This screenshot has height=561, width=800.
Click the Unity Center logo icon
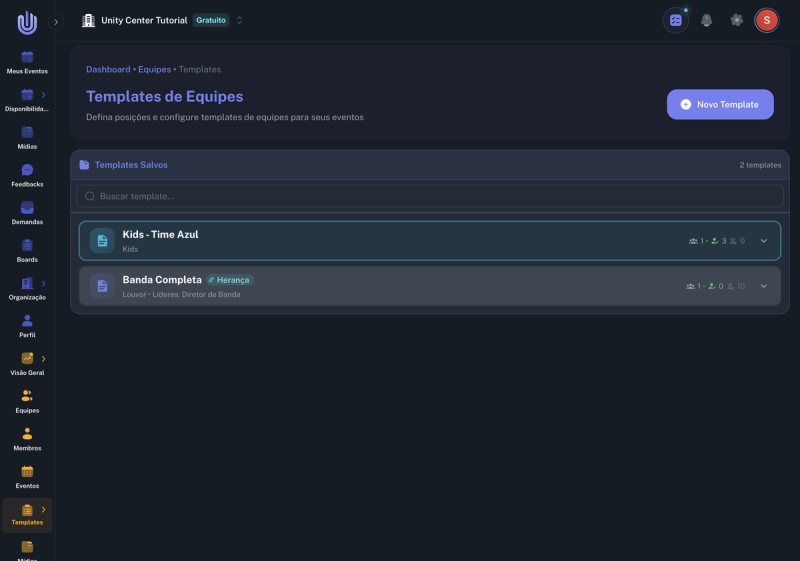27,22
